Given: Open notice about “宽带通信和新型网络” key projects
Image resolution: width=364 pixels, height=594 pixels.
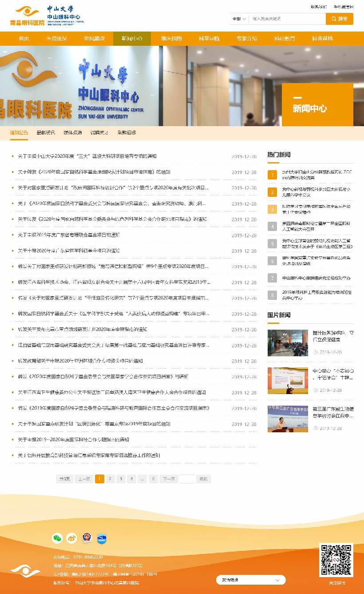Looking at the screenshot, I should (x=113, y=267).
